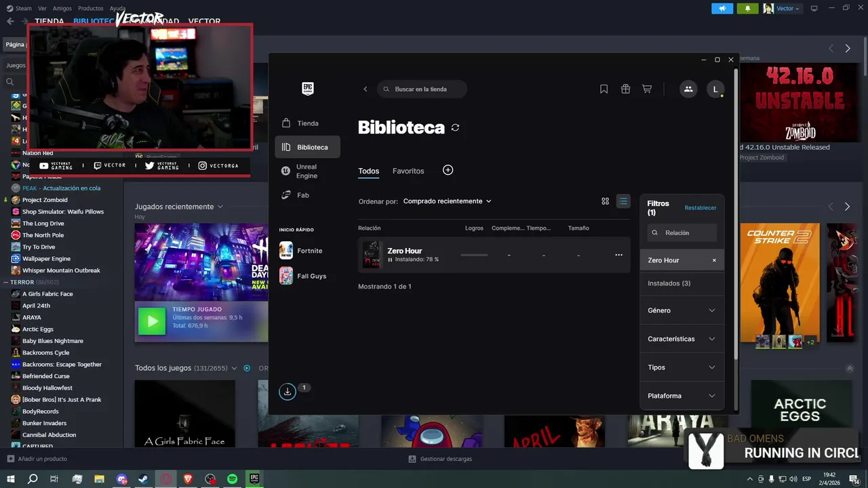Open the profile avatar labeled L
Screen dimensions: 868x488
[715, 89]
